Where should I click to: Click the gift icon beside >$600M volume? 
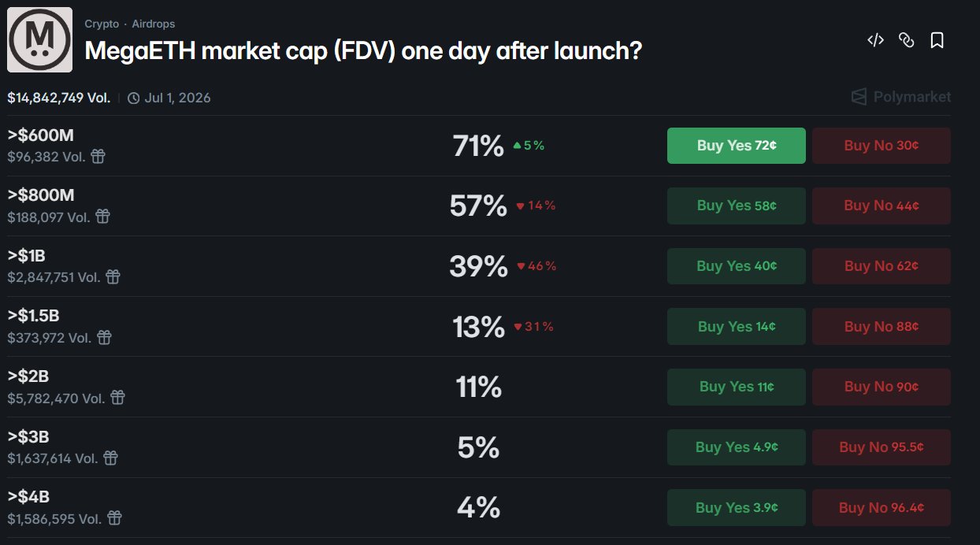pyautogui.click(x=98, y=156)
